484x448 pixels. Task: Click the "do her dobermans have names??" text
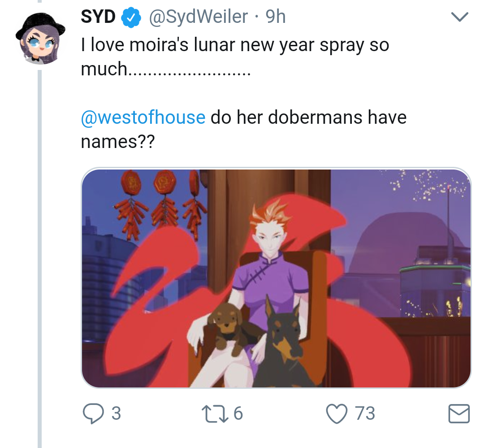(243, 130)
